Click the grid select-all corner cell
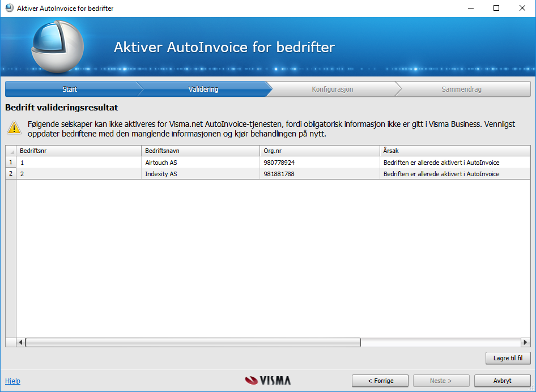The height and width of the screenshot is (392, 536). point(11,151)
